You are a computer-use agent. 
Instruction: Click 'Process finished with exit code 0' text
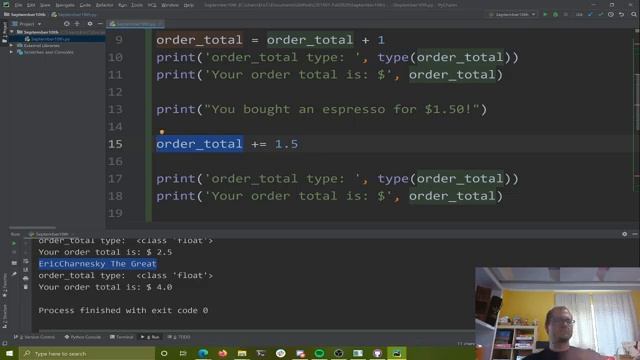coord(123,311)
